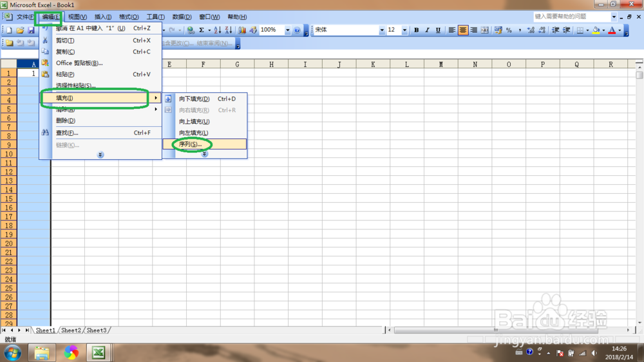Open the help question box dropdown
The image size is (644, 362).
pyautogui.click(x=614, y=17)
